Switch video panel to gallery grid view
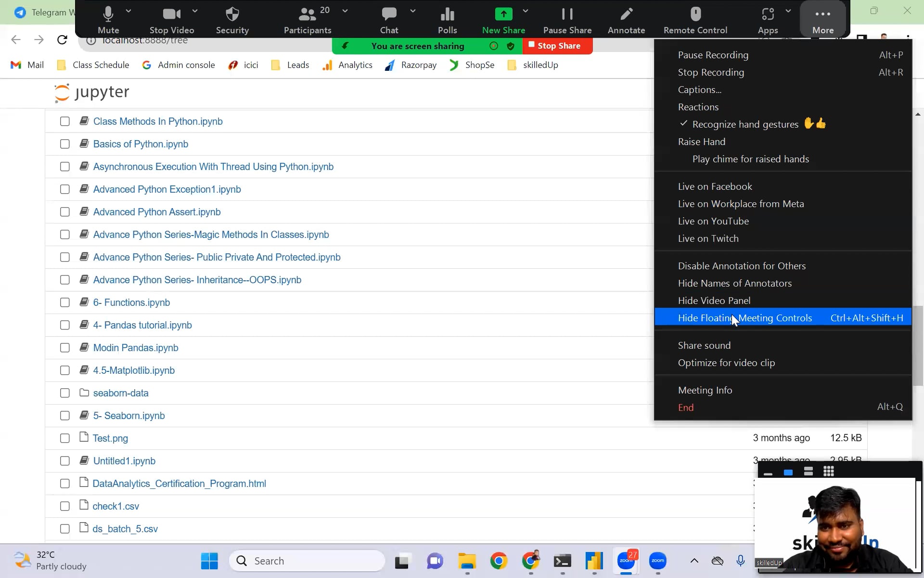Screen dimensions: 924x578 tap(829, 472)
